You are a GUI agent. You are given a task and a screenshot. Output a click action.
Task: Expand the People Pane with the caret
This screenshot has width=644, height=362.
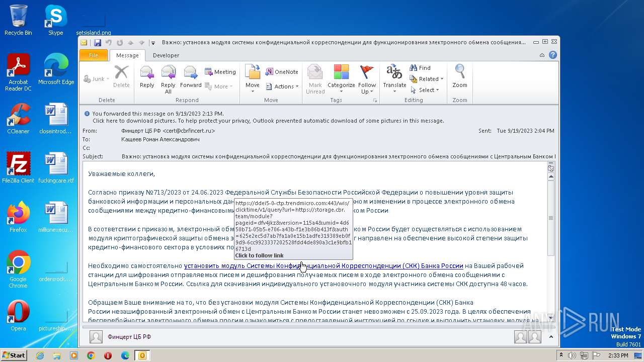551,337
